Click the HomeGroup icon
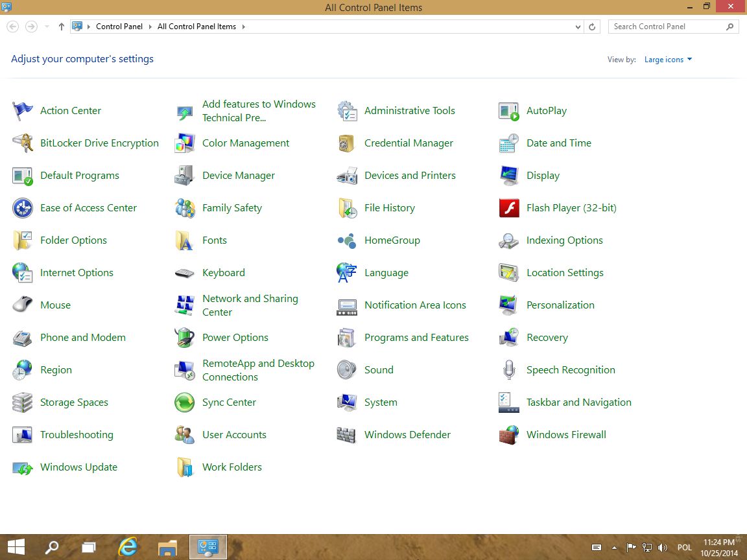This screenshot has height=560, width=747. point(346,240)
